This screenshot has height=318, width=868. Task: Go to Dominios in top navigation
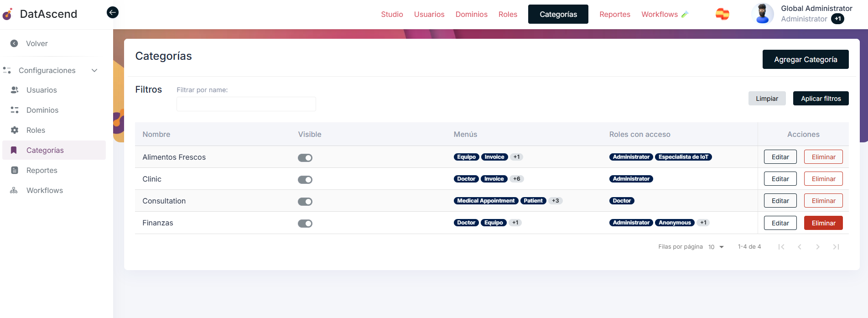[471, 14]
